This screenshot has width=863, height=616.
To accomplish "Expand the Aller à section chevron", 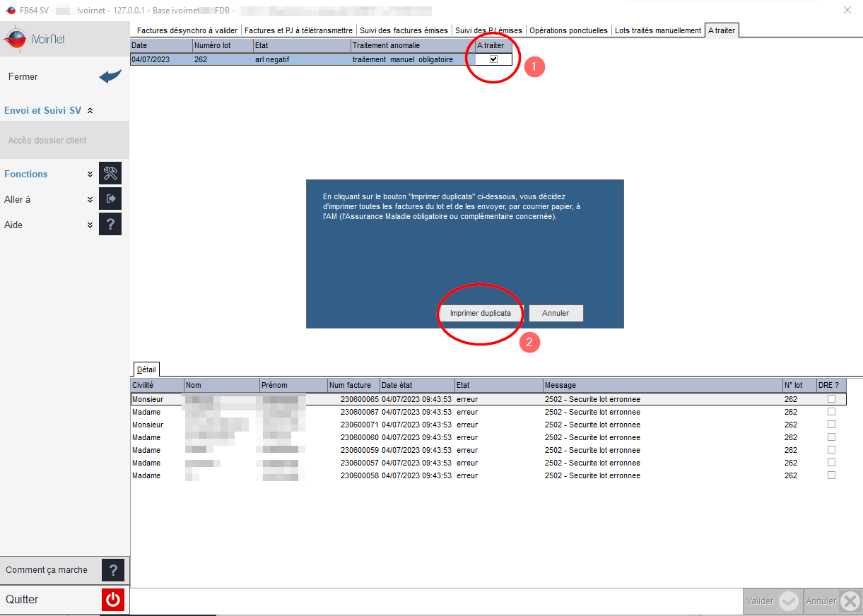I will (90, 199).
